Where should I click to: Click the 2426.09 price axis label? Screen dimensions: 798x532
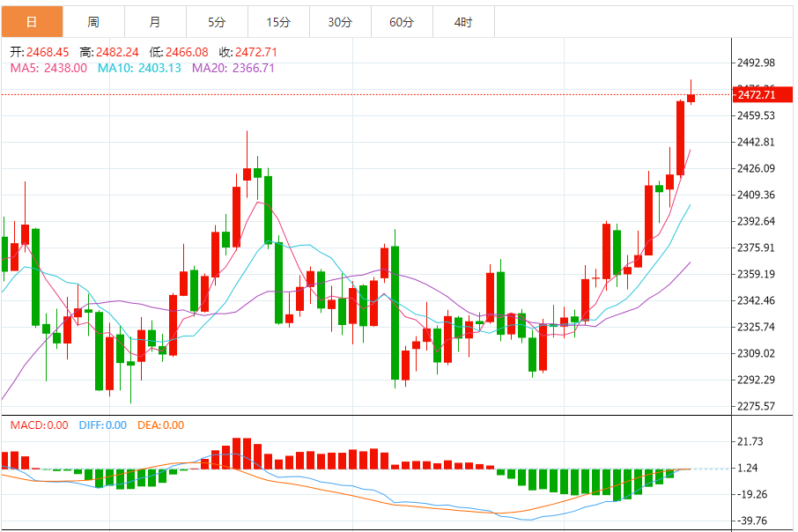(757, 169)
